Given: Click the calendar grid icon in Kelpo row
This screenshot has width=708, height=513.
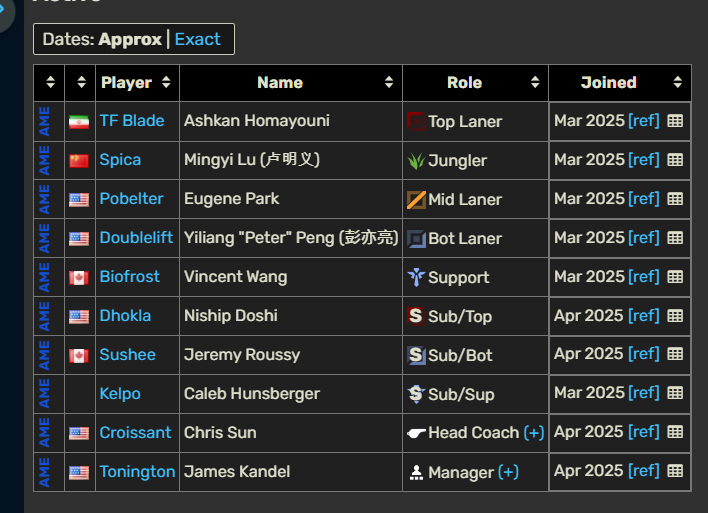Looking at the screenshot, I should (675, 393).
